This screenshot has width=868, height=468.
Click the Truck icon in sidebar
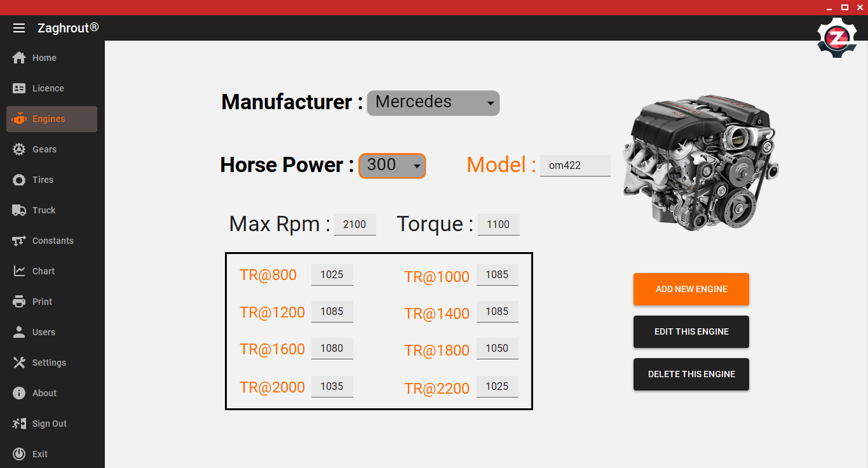point(19,210)
